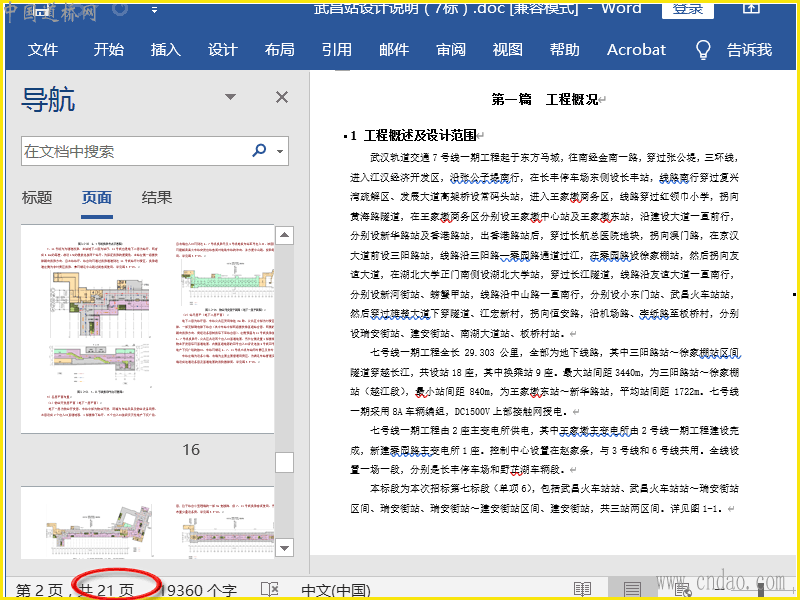
Task: Click the 第一篇 工程概况 title
Action: [x=544, y=99]
